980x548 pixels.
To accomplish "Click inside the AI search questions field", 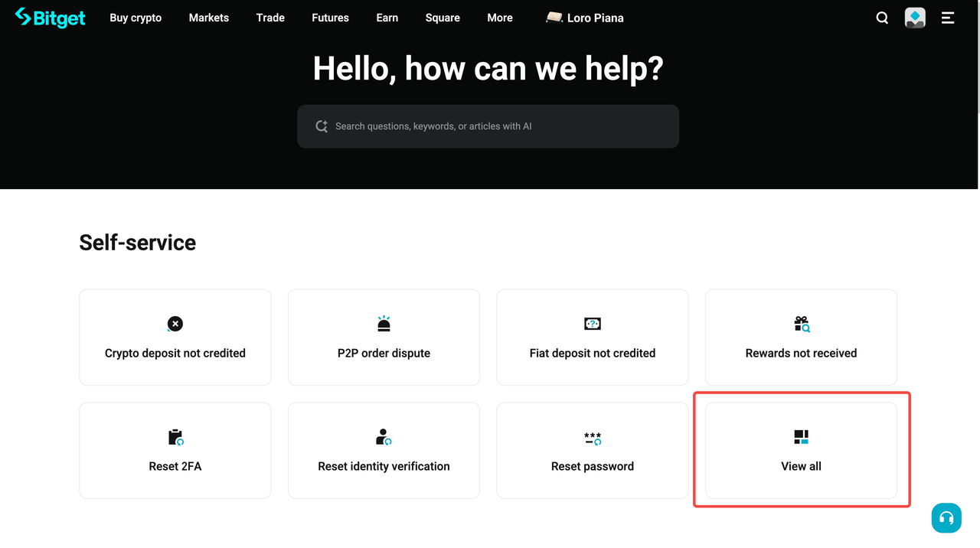I will 488,126.
